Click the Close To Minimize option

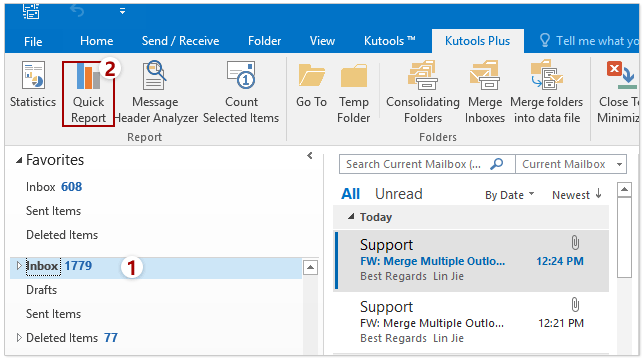618,92
